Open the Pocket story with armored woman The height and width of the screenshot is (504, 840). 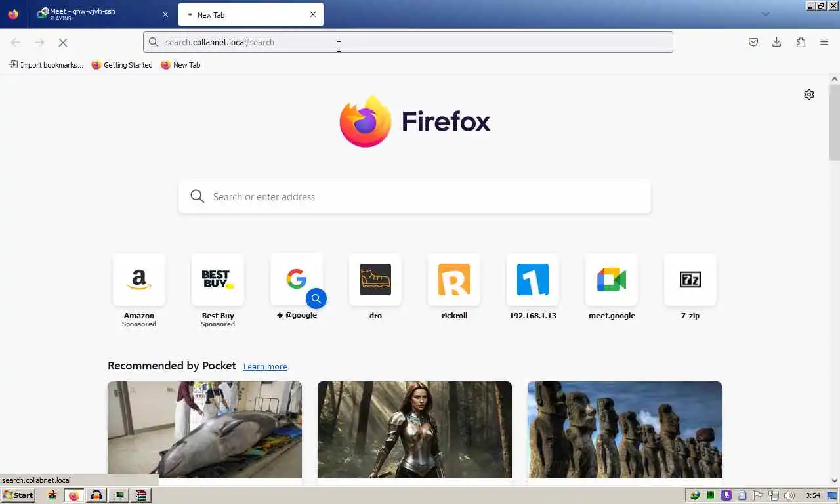(x=415, y=430)
